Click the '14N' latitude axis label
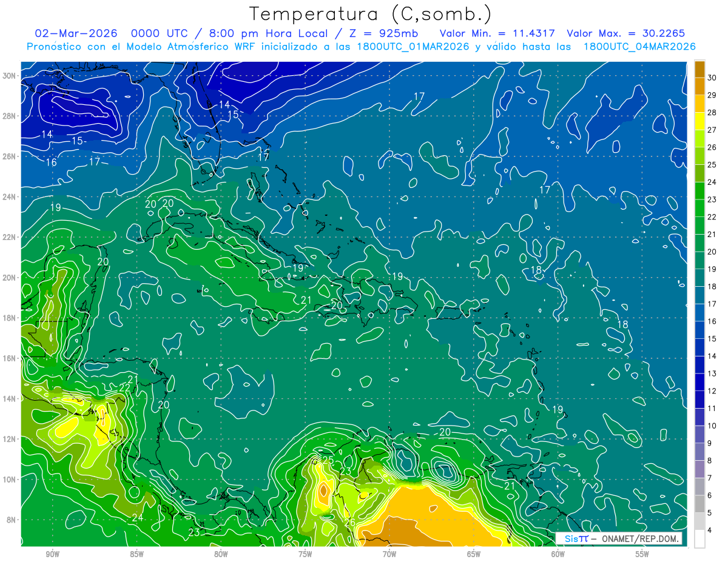This screenshot has width=728, height=562. [x=10, y=398]
